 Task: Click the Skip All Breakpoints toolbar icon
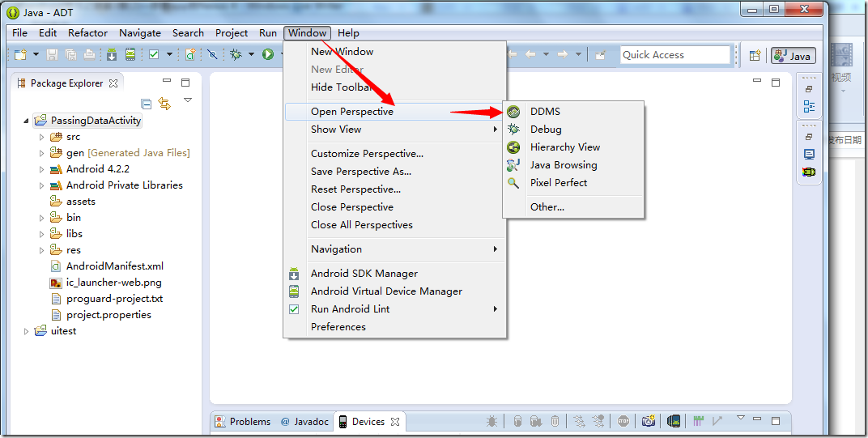tap(213, 54)
